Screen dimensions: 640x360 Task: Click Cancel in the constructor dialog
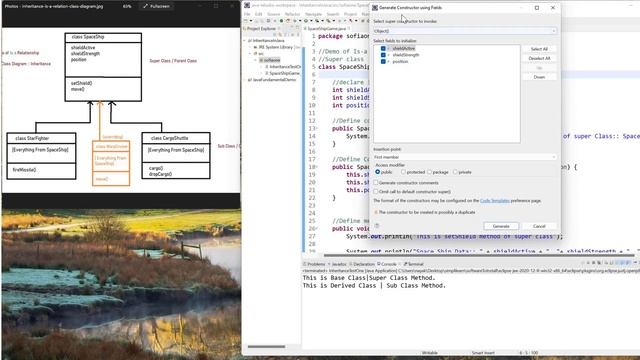539,226
